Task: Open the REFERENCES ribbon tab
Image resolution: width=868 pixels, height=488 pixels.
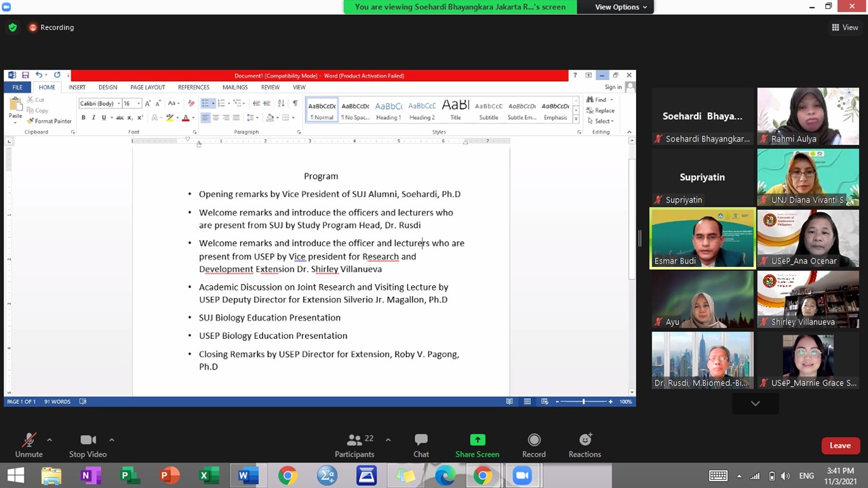Action: (x=193, y=87)
